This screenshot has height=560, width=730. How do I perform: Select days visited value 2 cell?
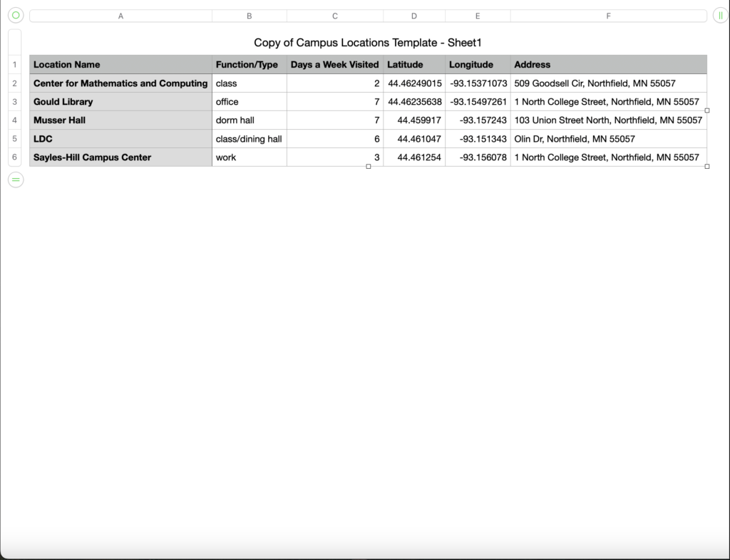[x=335, y=83]
